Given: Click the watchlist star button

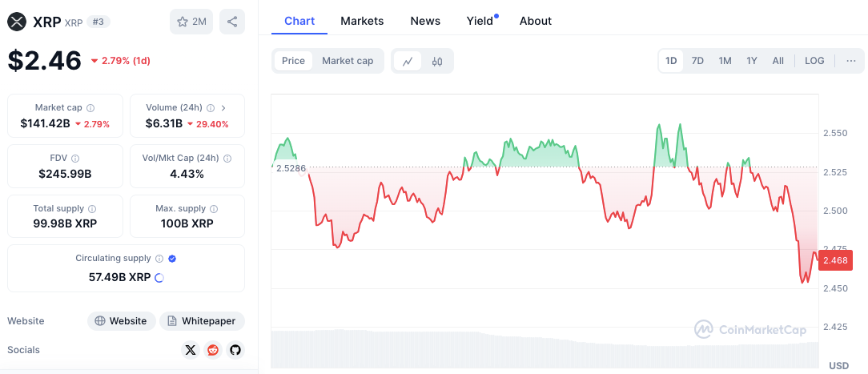Looking at the screenshot, I should coord(191,22).
